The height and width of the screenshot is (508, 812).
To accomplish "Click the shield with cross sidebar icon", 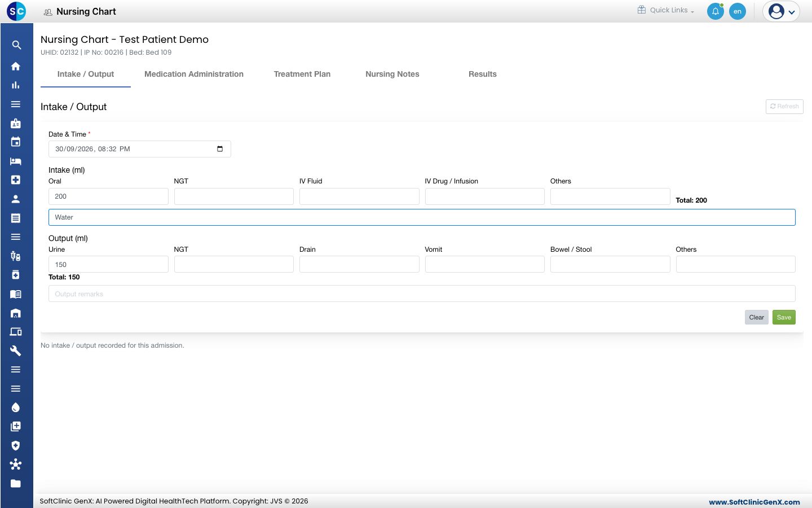I will tap(16, 445).
